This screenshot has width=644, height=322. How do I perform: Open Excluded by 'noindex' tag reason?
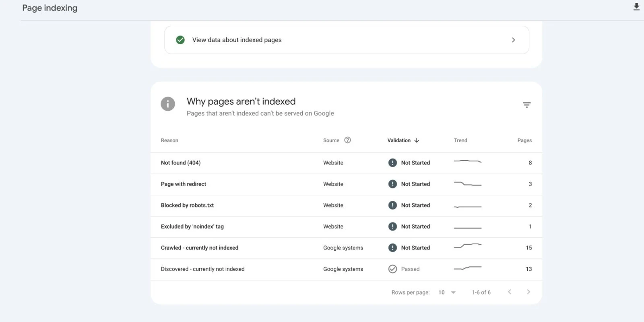192,227
